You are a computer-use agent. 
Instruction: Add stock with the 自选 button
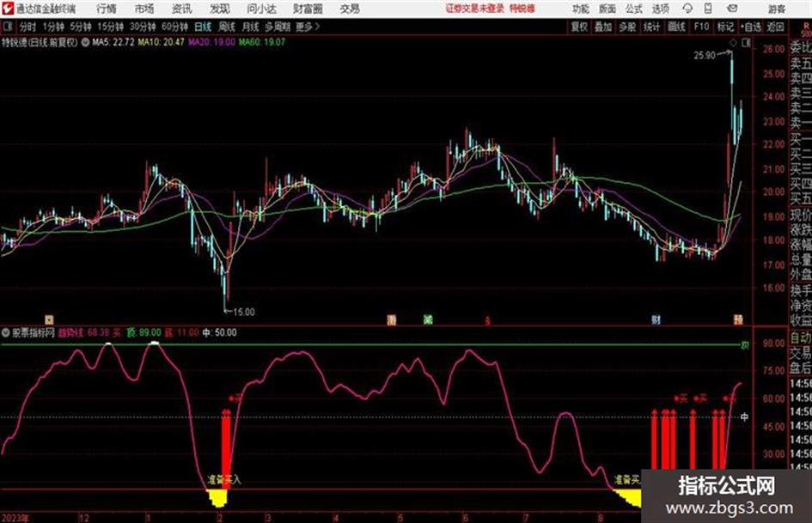pos(751,27)
